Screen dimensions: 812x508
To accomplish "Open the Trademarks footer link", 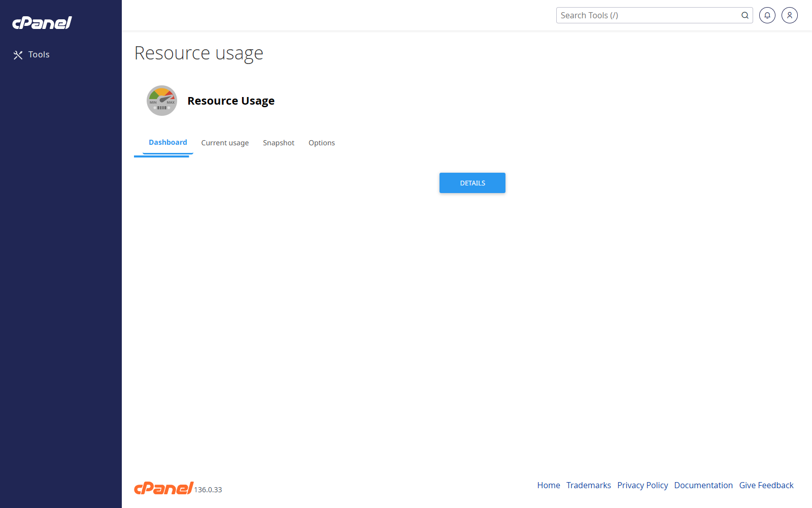I will 589,485.
